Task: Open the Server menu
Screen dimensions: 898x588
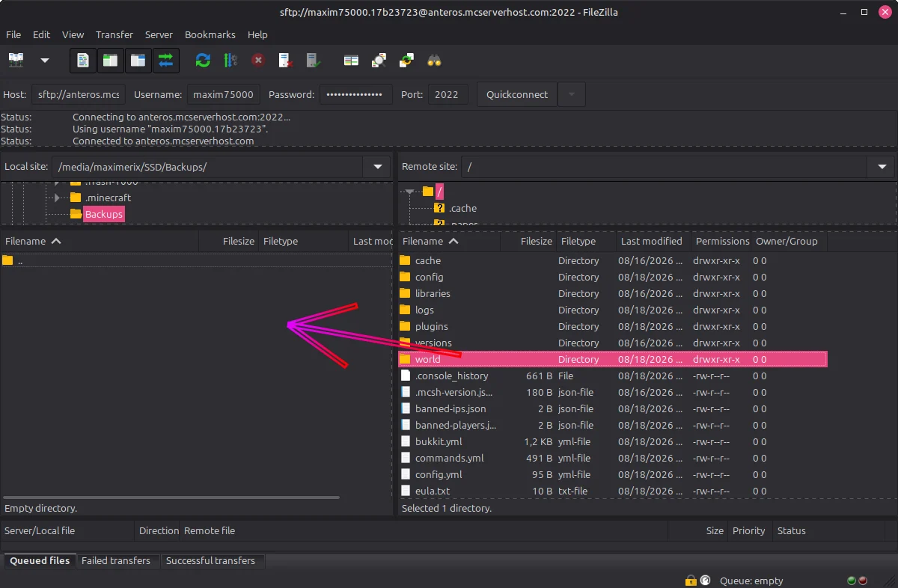Action: 159,34
